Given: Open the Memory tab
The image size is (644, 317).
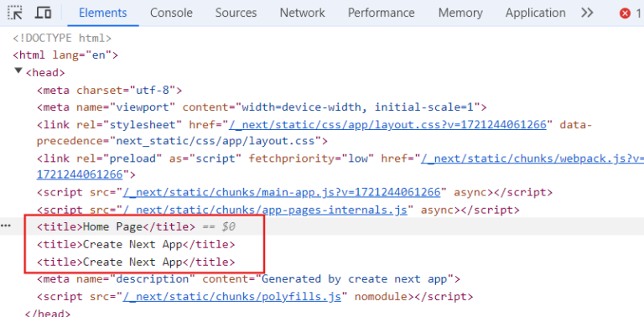Looking at the screenshot, I should coord(460,13).
